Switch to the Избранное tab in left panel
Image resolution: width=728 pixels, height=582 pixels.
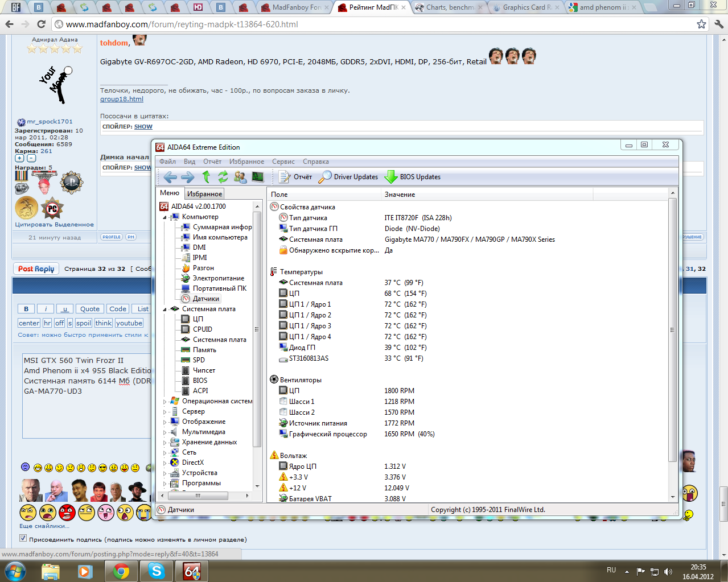(x=205, y=194)
